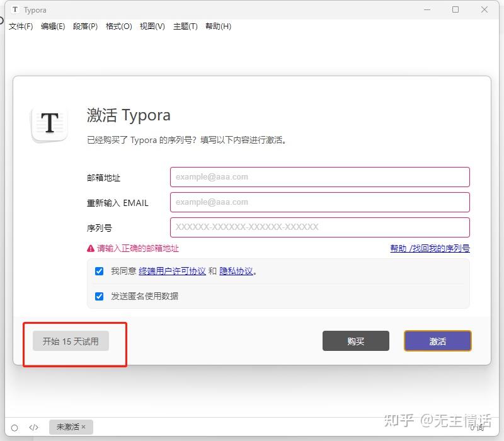Click the Typora icon in the title bar
Screen dimensions: 504x441
14,9
